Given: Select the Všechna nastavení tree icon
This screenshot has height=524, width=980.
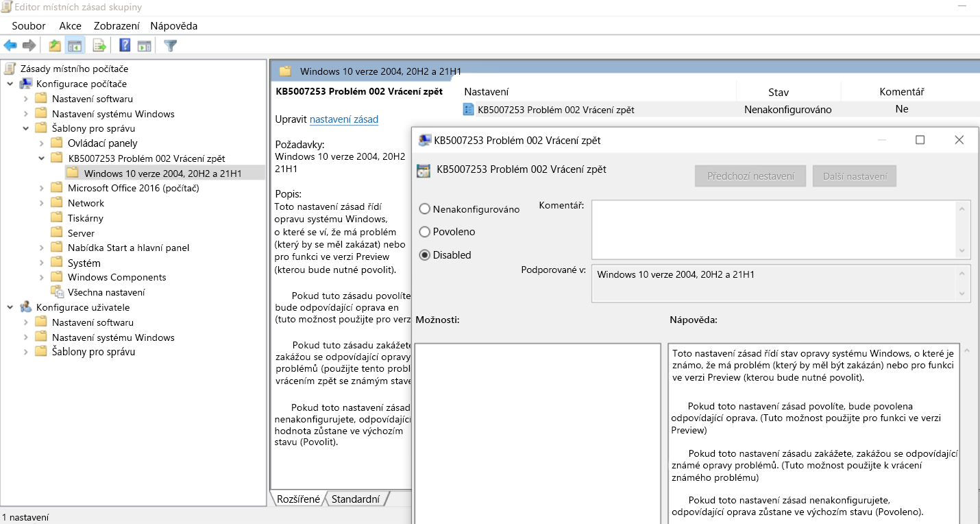Looking at the screenshot, I should pos(57,292).
